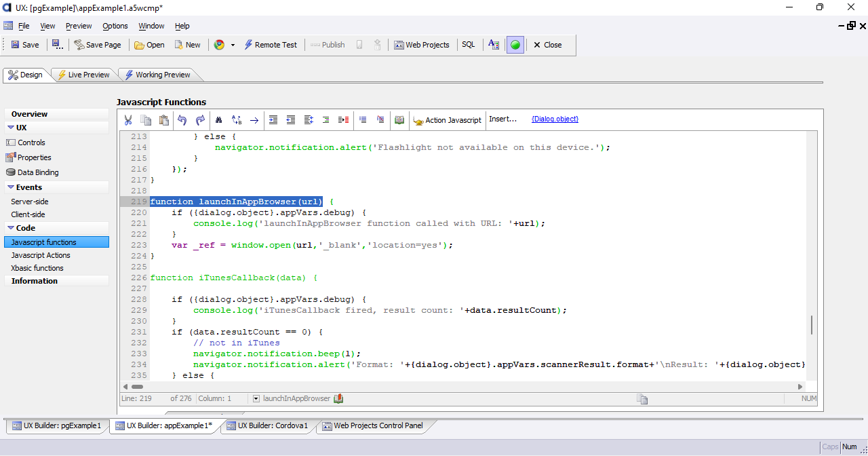Click the Save As disk icon with dots
Screen dimensions: 868x456
58,45
